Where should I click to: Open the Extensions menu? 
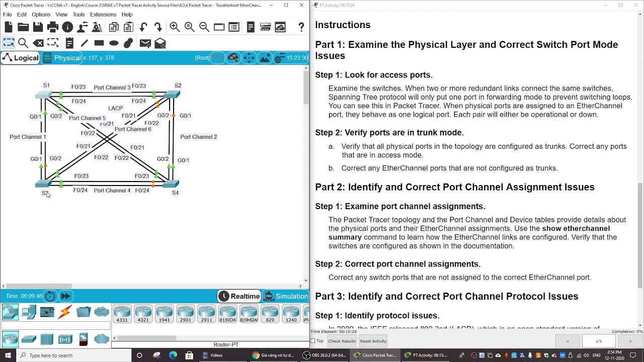click(x=103, y=15)
